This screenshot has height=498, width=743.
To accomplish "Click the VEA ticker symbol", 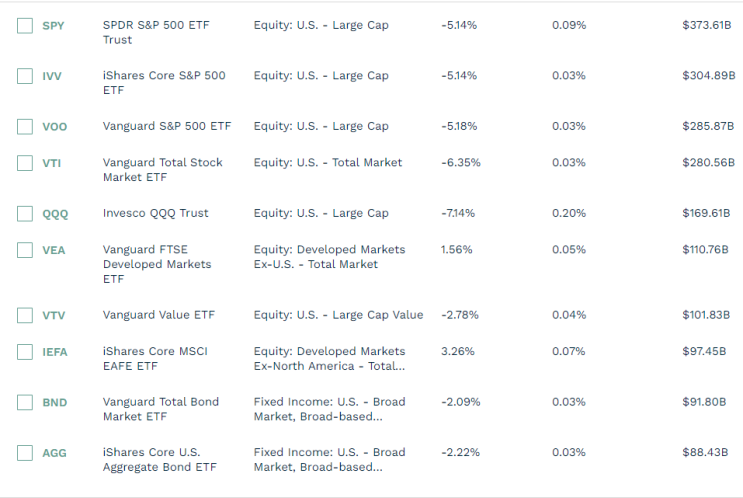I will pos(54,250).
